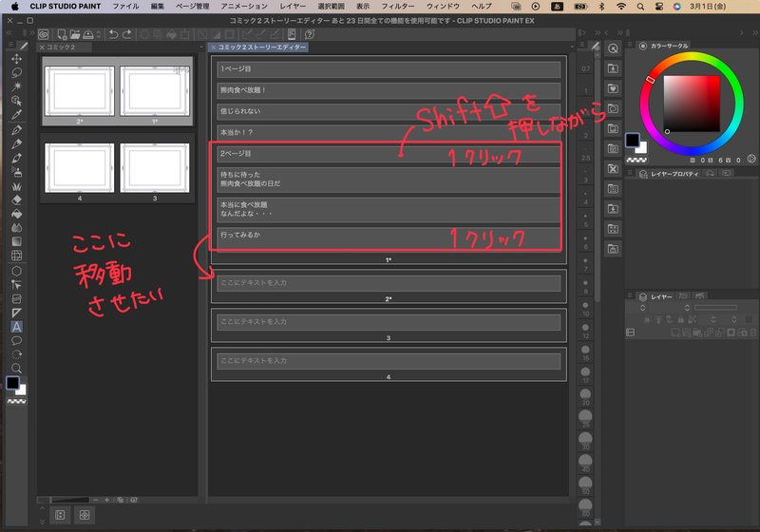Screen dimensions: 760x532
Task: Switch color space with round icon beside HSV values
Action: 751,159
